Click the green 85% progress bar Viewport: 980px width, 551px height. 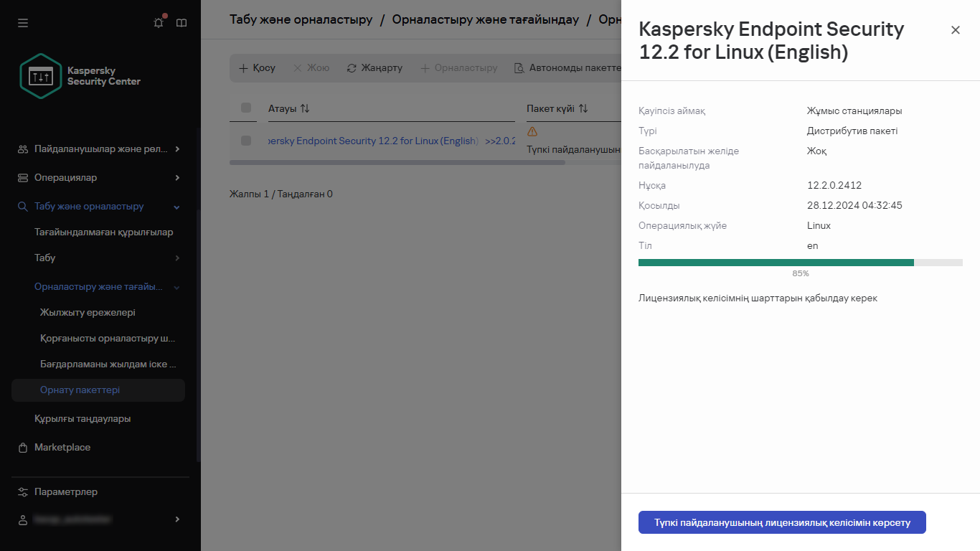point(775,263)
